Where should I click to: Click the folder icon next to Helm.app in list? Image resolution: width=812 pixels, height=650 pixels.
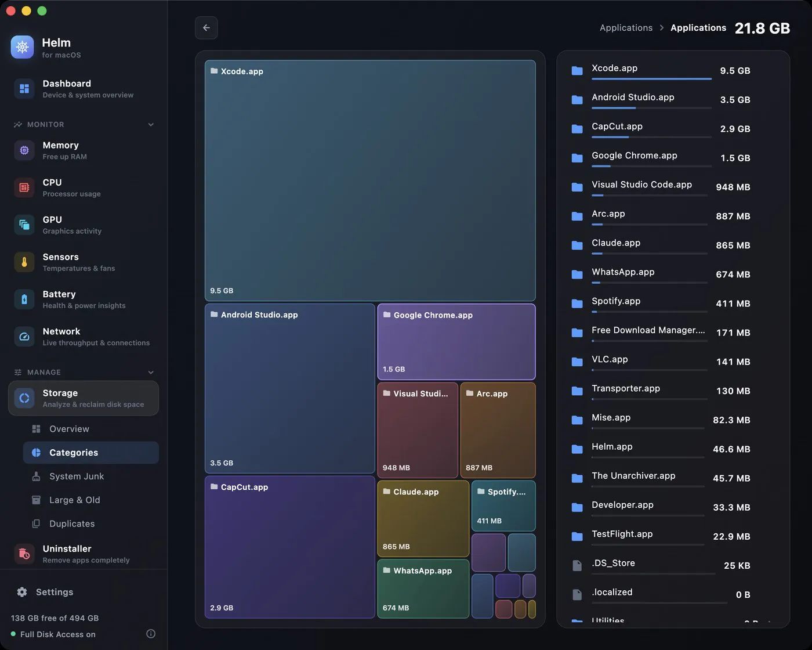577,449
